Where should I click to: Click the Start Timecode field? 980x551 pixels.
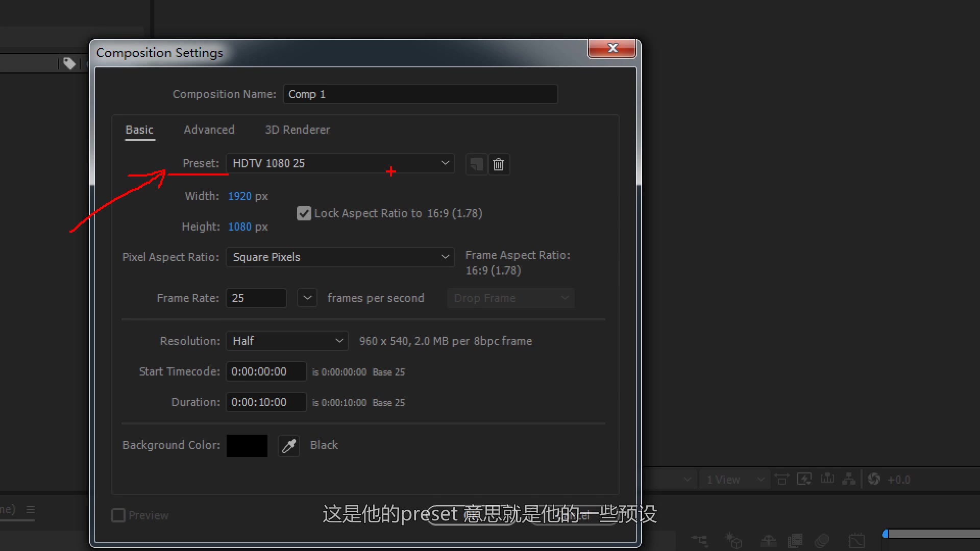click(266, 371)
